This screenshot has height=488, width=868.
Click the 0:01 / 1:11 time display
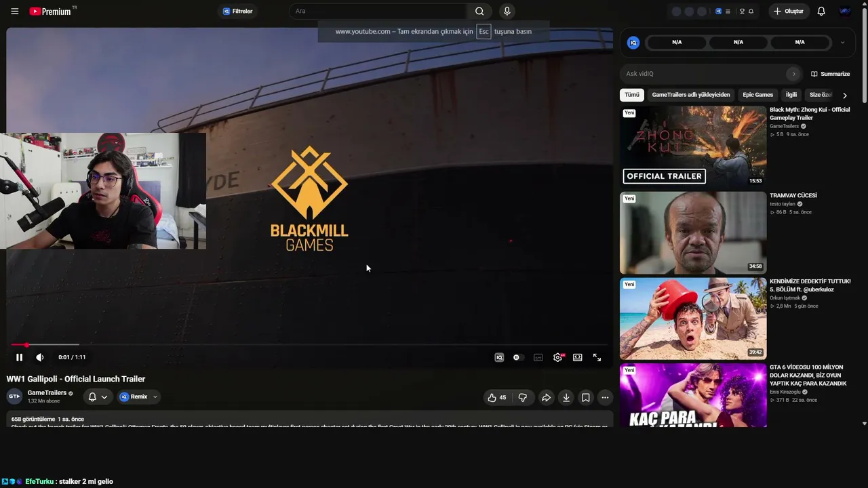[x=72, y=357]
